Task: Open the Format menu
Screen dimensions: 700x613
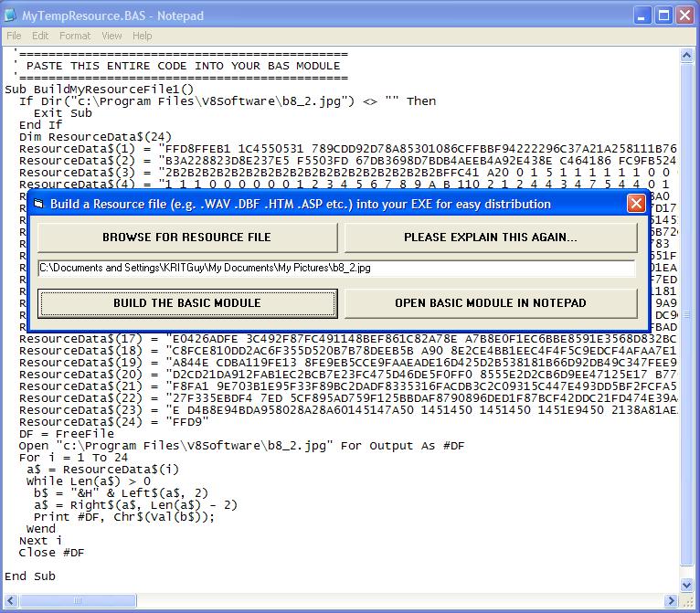Action: click(x=75, y=36)
